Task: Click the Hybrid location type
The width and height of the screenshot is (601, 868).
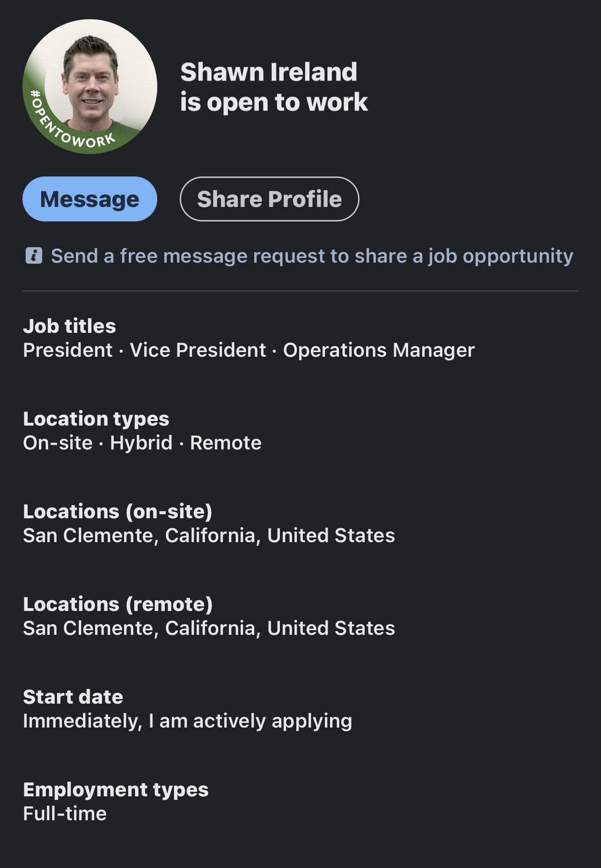Action: pos(141,443)
